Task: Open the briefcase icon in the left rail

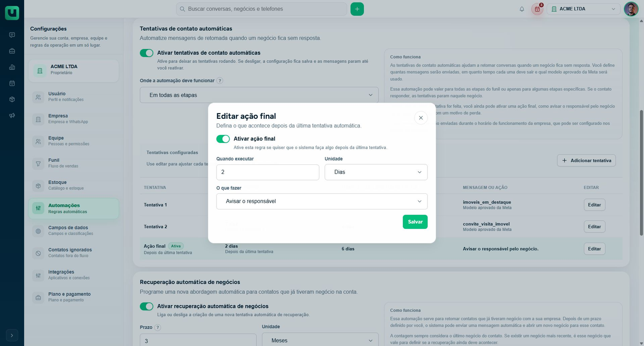Action: 12,51
